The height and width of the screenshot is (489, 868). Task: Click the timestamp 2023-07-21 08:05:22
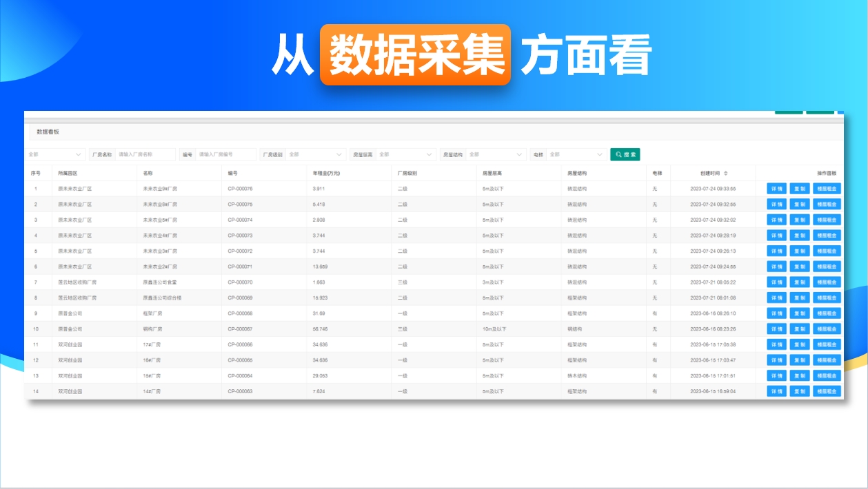click(x=713, y=282)
